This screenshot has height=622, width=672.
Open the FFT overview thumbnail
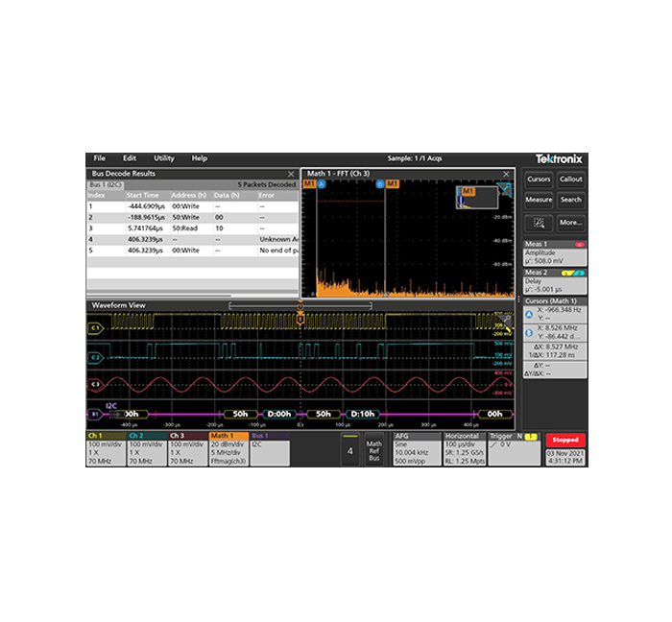pyautogui.click(x=477, y=198)
